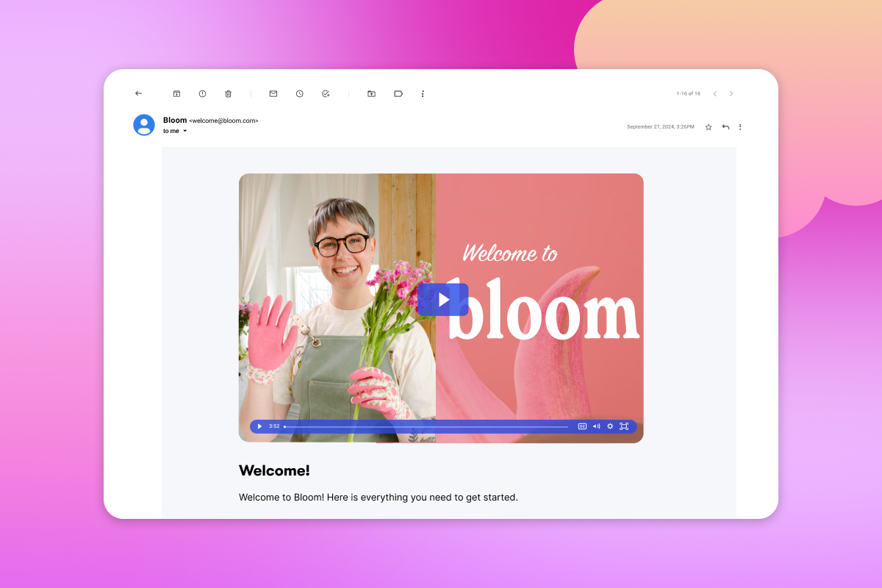Apply a label to the email

pyautogui.click(x=398, y=93)
